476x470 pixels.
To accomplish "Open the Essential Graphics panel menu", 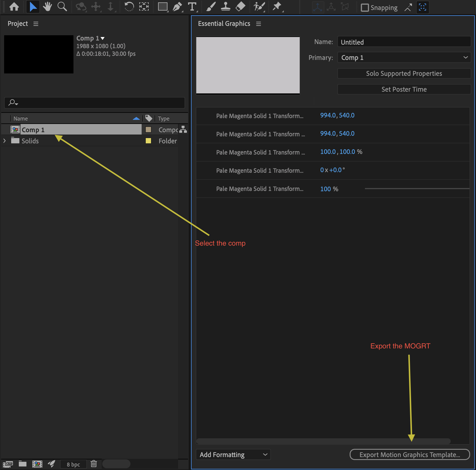I will pos(258,24).
